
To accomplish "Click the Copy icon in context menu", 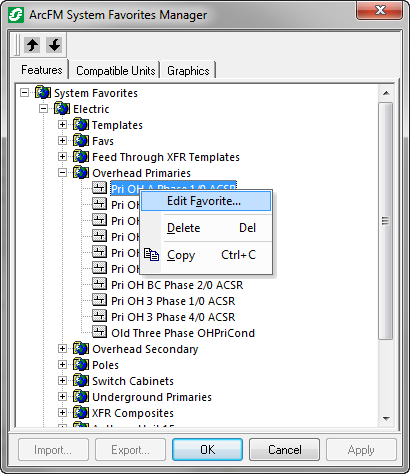I will [151, 255].
